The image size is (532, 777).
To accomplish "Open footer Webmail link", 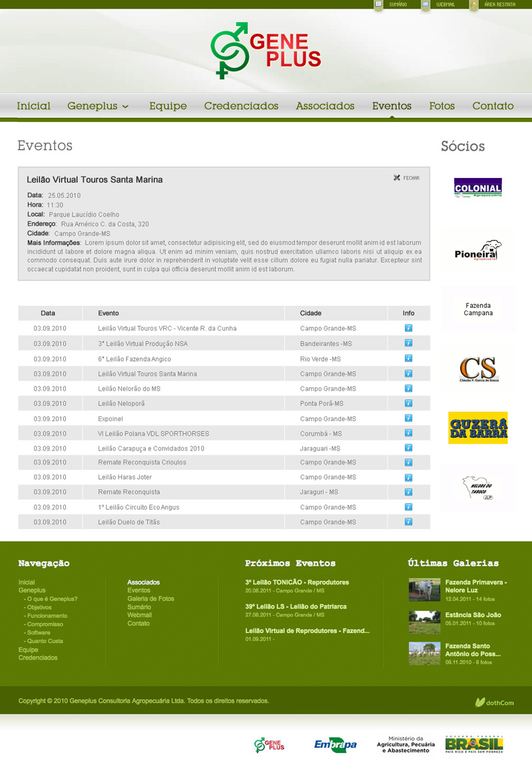I will click(x=140, y=615).
